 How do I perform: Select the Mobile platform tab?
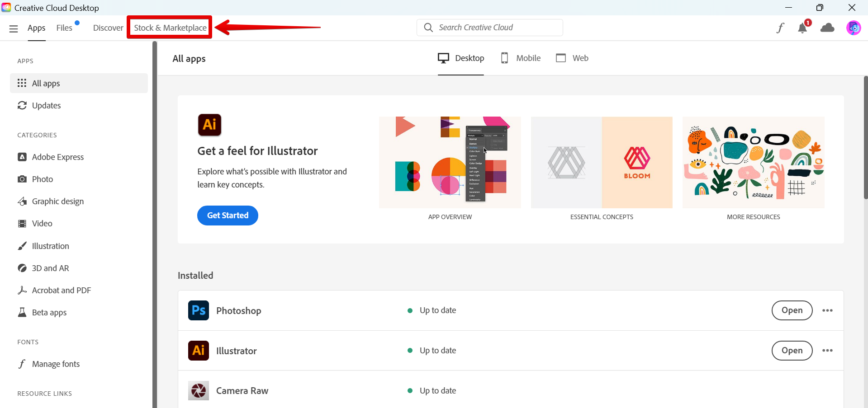(x=521, y=58)
